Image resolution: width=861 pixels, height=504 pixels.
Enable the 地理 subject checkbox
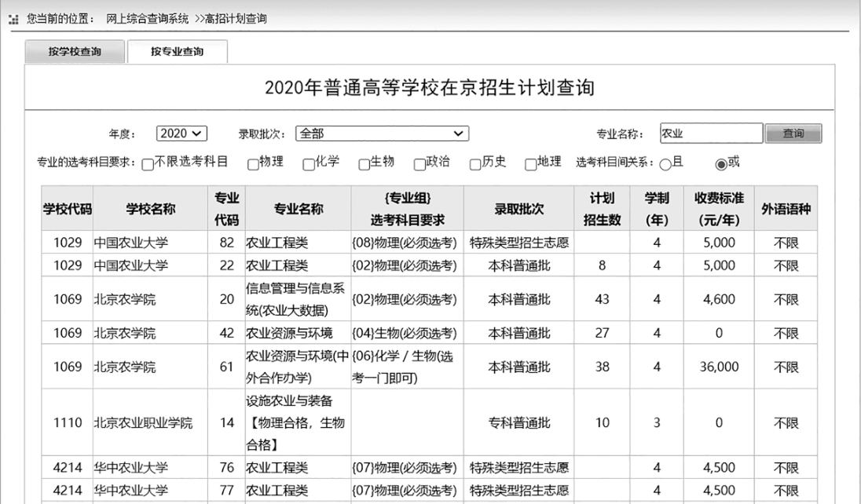click(x=531, y=164)
